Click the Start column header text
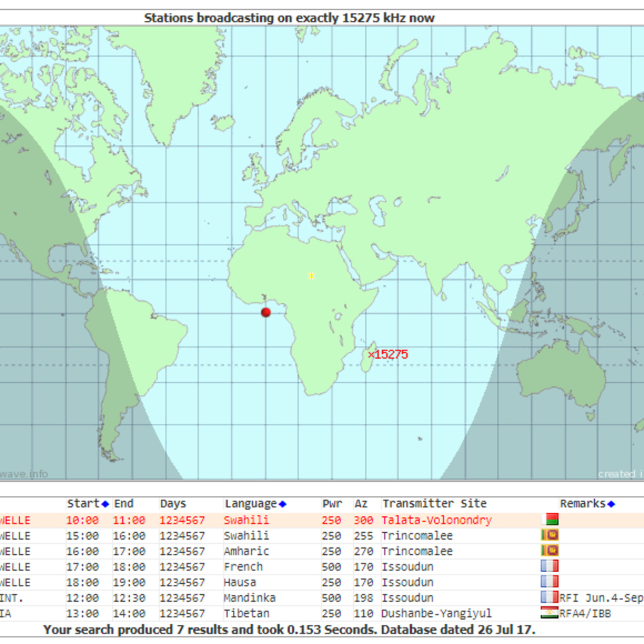This screenshot has height=644, width=644. 83,504
